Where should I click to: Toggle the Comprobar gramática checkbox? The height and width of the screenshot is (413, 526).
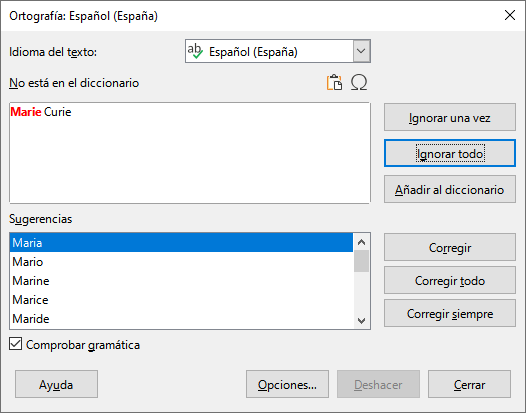click(15, 344)
